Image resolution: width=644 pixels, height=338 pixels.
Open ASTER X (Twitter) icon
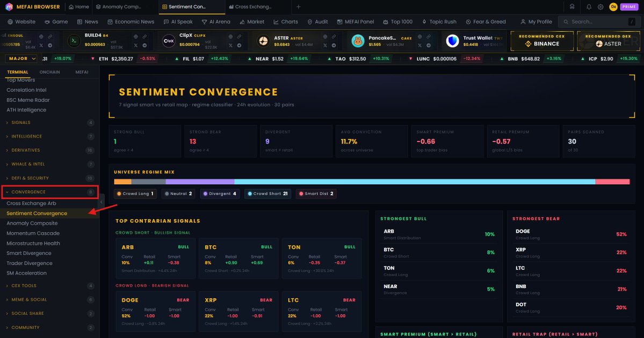click(325, 45)
